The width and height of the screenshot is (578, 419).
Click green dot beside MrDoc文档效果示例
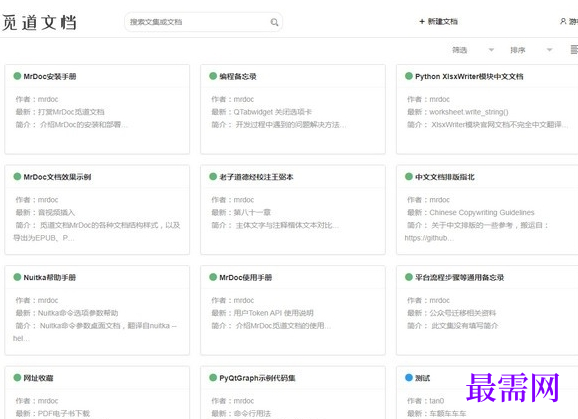tap(17, 176)
